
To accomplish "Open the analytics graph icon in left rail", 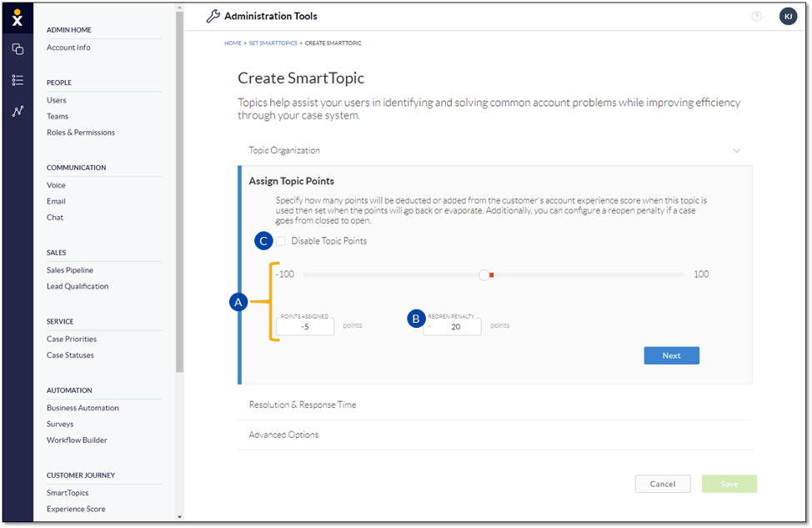I will [x=18, y=111].
